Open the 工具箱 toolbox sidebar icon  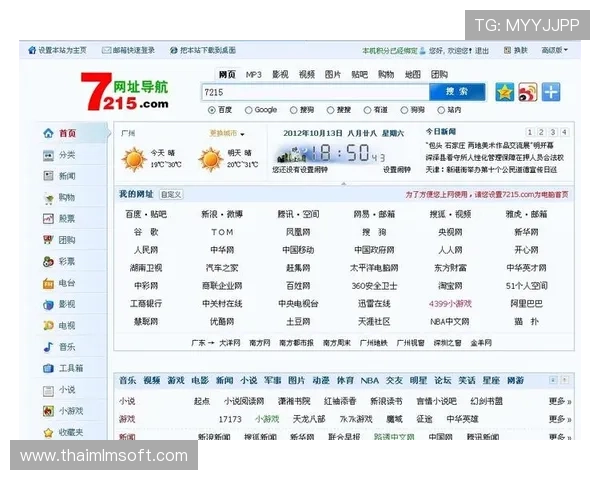point(49,368)
